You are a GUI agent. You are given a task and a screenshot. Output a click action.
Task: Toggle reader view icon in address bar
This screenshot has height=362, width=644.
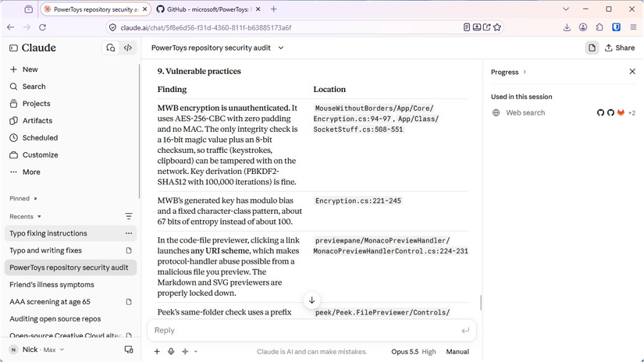tap(467, 27)
